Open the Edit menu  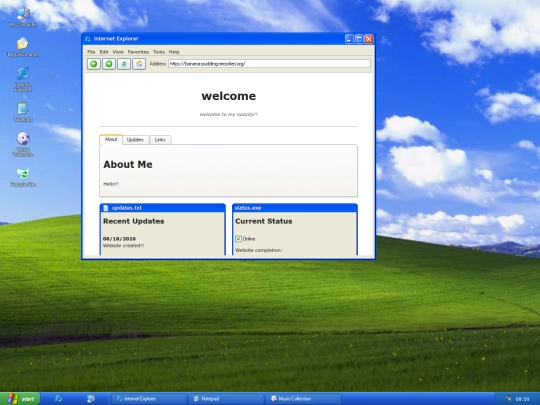[x=104, y=52]
